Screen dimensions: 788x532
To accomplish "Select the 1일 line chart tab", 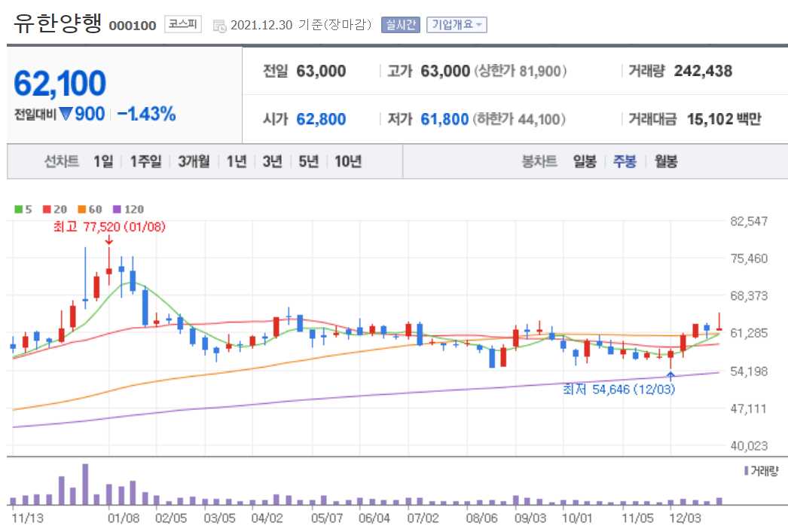I will click(x=103, y=161).
